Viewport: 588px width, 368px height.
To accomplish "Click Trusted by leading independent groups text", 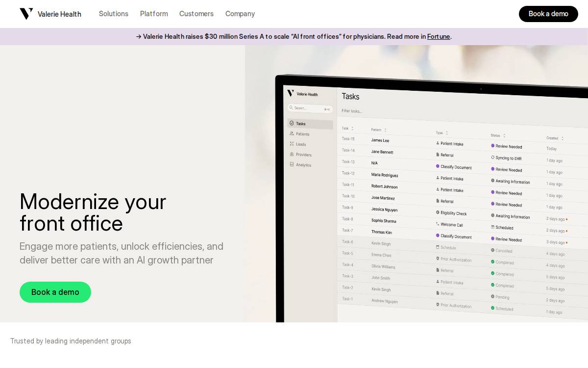I will click(71, 341).
